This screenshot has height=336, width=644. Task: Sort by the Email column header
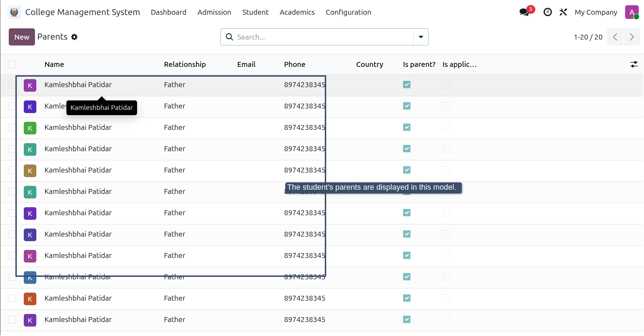[x=246, y=64]
